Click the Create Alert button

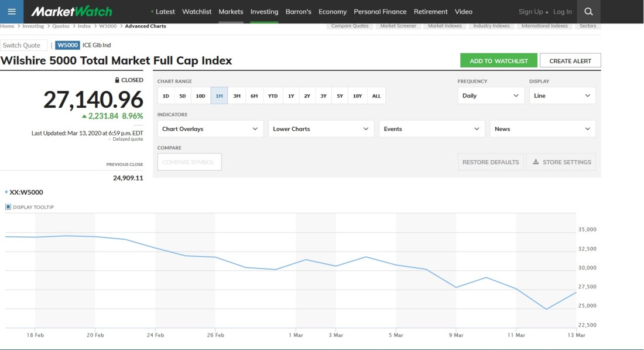click(570, 61)
